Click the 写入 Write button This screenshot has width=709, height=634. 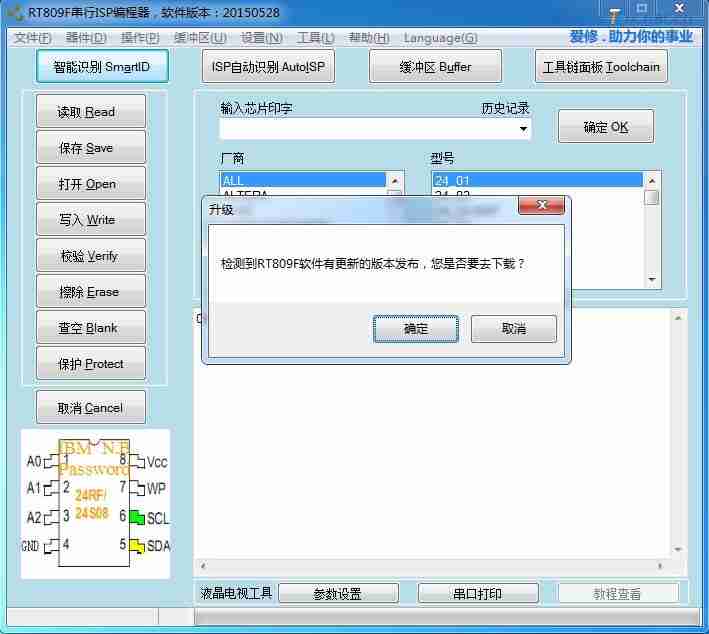coord(91,220)
